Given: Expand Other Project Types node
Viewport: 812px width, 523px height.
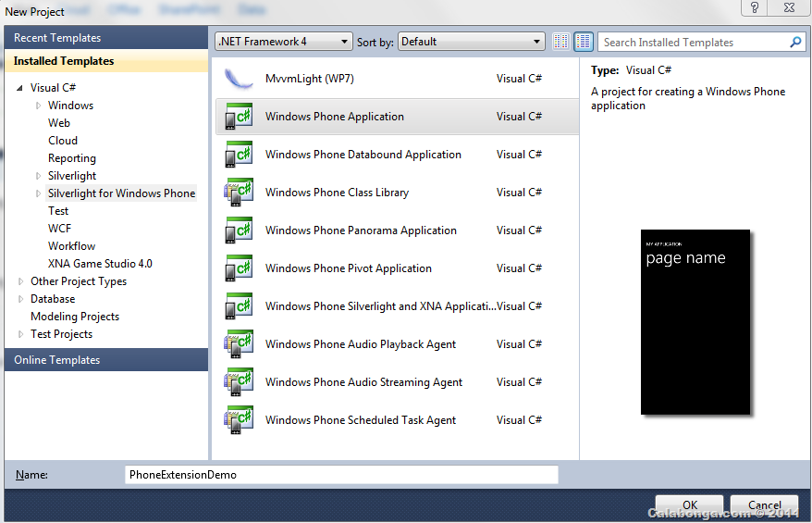Looking at the screenshot, I should pos(20,281).
